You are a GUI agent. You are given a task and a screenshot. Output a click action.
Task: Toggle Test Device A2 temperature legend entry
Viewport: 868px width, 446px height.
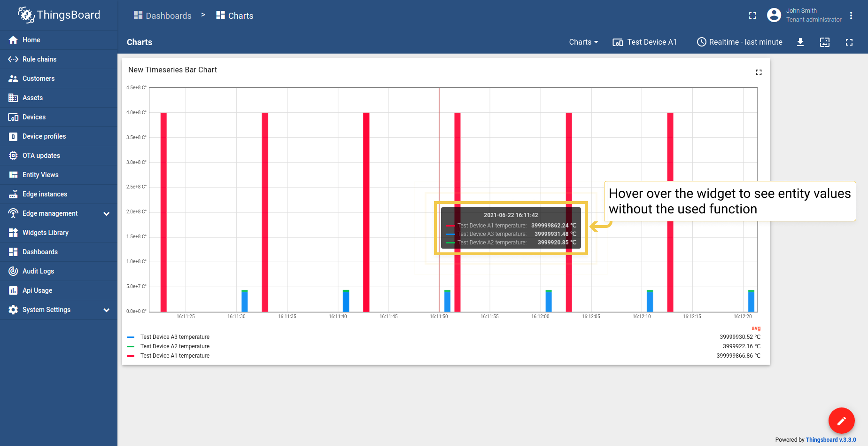(175, 346)
